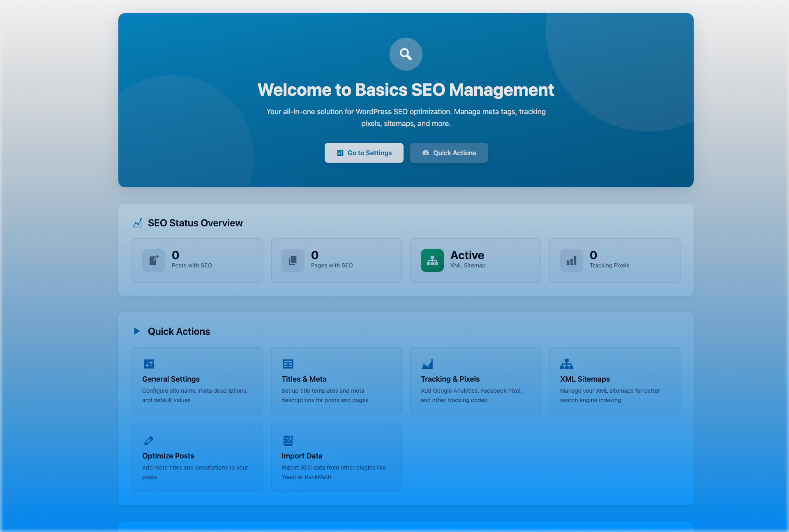Click the magnifying glass hero icon

coord(406,54)
